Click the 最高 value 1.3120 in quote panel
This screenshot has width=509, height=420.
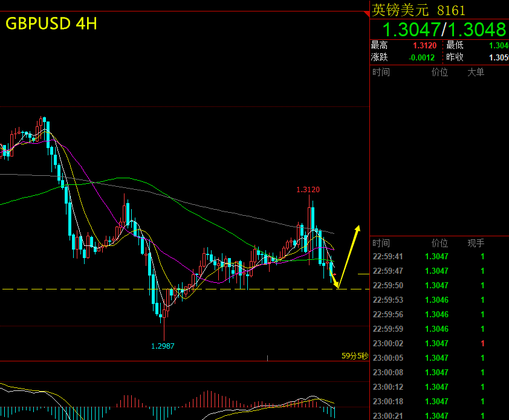424,45
